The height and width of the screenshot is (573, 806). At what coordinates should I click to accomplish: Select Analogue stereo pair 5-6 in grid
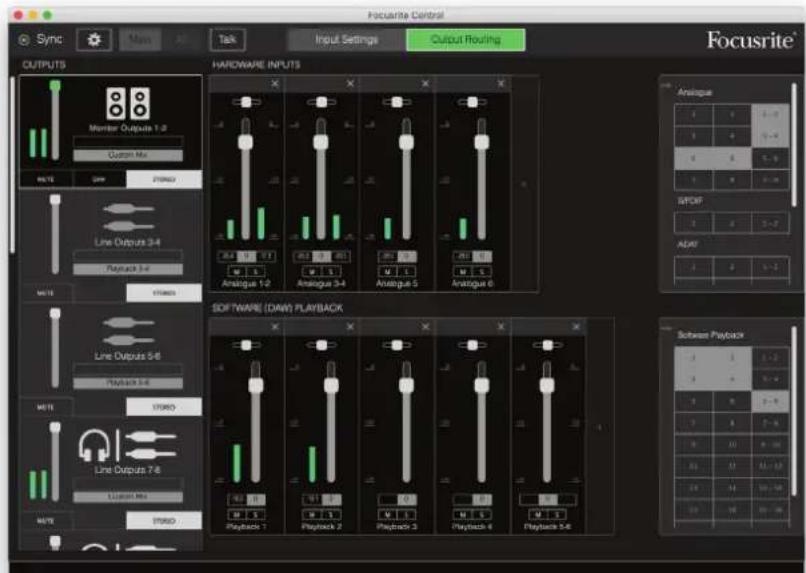770,159
